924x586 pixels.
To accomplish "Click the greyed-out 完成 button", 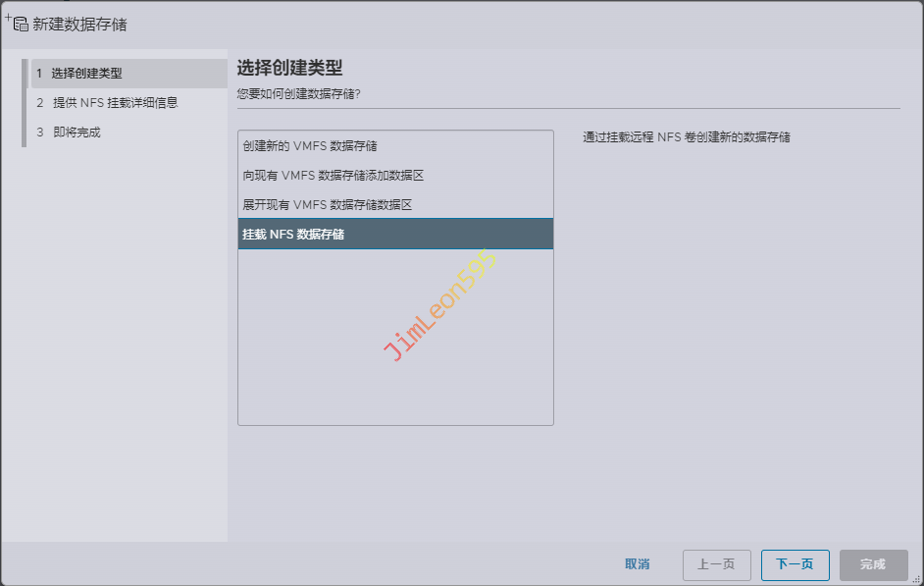I will [x=873, y=564].
